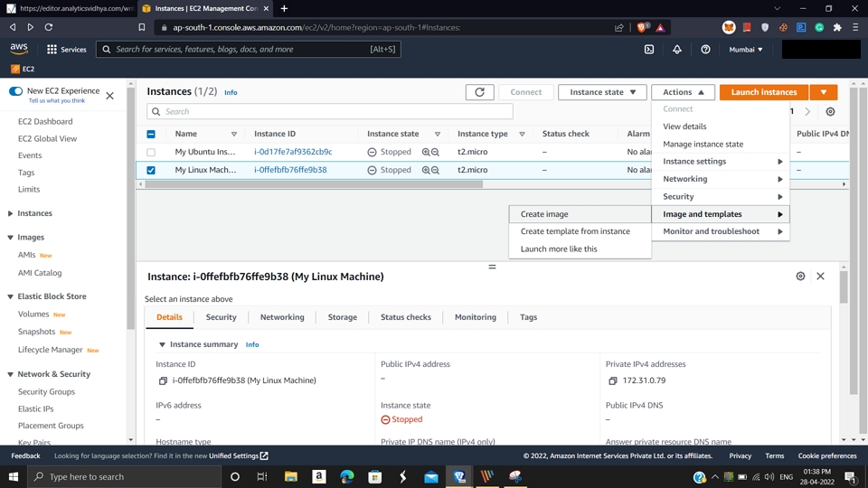Open Monitor and troubleshoot submenu

coord(721,231)
